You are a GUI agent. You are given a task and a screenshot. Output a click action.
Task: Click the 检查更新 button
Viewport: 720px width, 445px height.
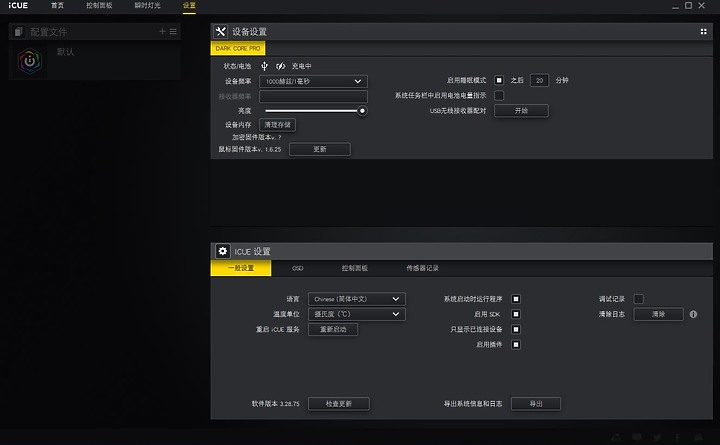click(338, 404)
